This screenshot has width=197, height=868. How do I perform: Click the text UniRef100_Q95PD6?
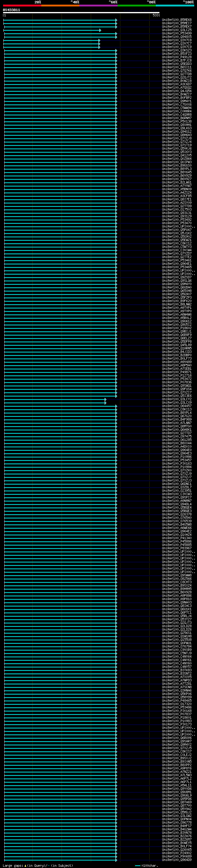176,799
